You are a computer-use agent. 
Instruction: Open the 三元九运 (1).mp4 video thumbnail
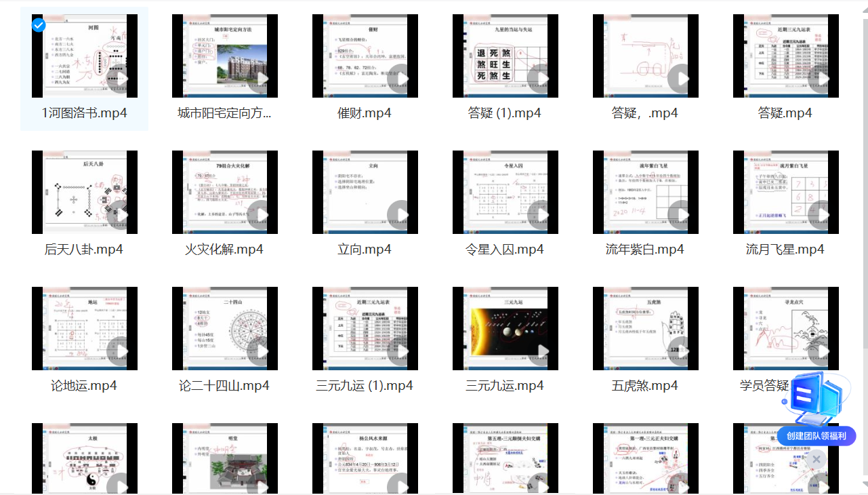click(x=365, y=329)
